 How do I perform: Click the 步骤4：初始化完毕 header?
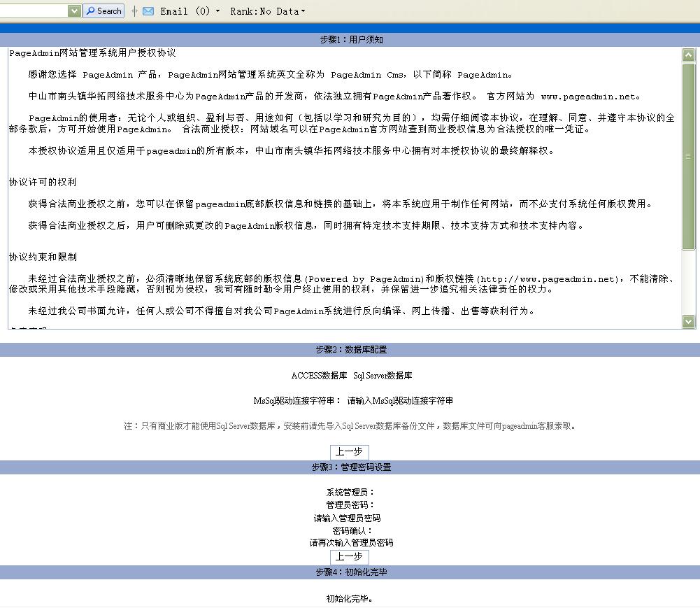pyautogui.click(x=351, y=572)
